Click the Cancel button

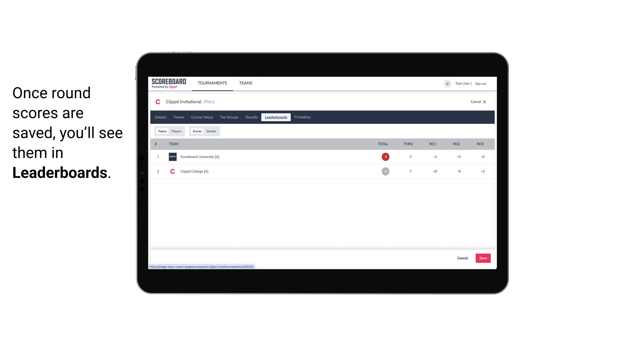(462, 258)
